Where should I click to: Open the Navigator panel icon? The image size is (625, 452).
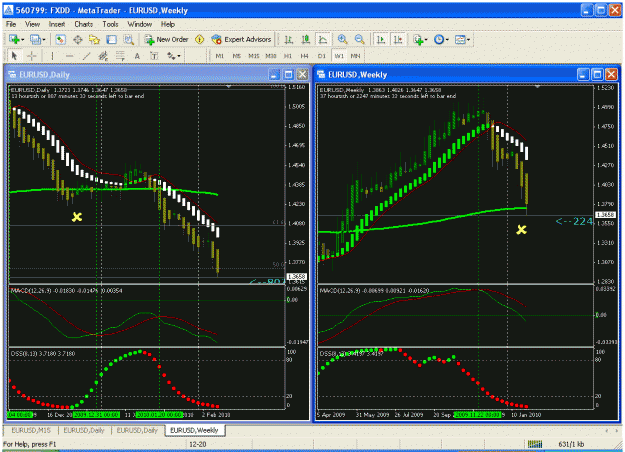[x=94, y=39]
